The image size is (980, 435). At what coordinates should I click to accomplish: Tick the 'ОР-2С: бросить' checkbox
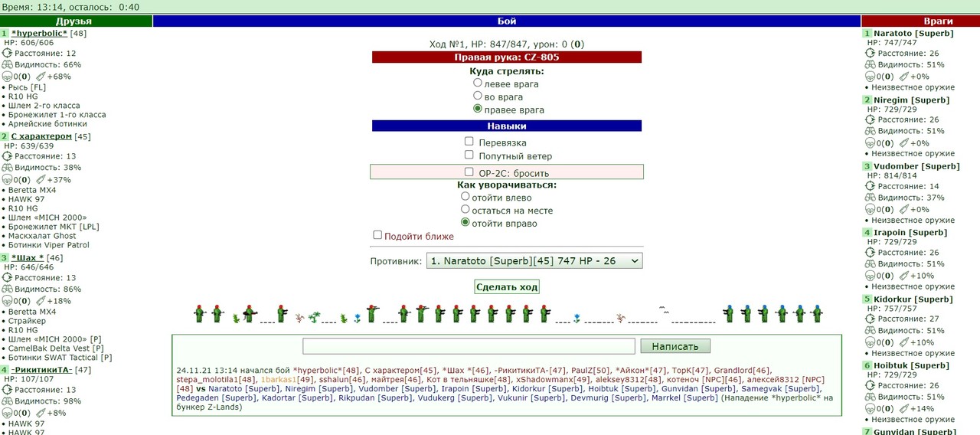(469, 172)
